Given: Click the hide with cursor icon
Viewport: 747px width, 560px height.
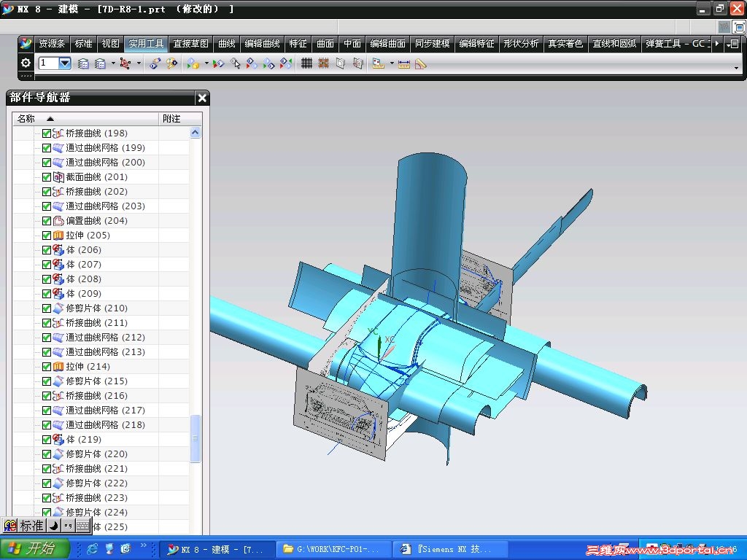Looking at the screenshot, I should [x=236, y=63].
